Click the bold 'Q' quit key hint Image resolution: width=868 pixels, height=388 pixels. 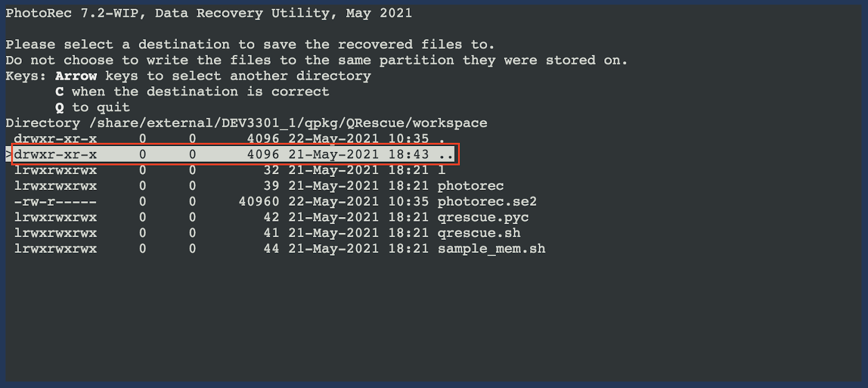60,107
